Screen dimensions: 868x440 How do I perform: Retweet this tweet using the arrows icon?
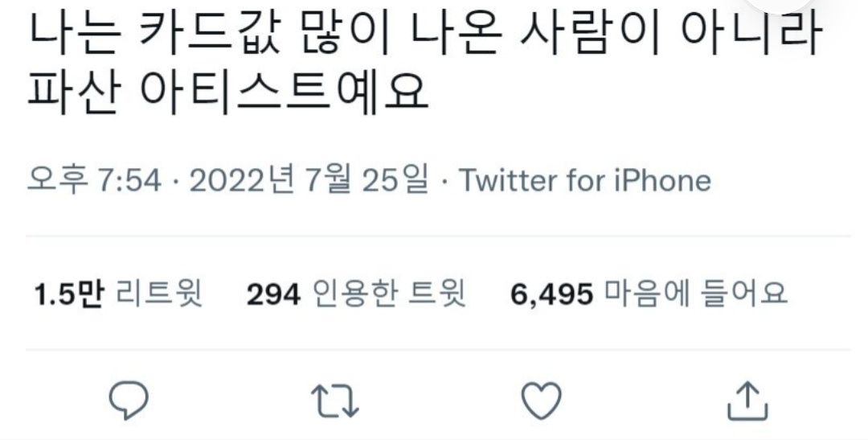335,401
